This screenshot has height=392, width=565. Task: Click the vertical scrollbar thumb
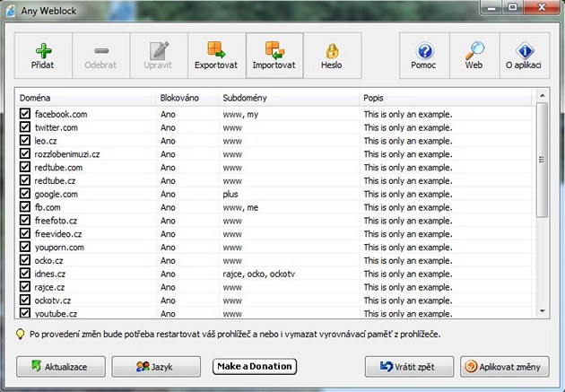click(x=542, y=160)
